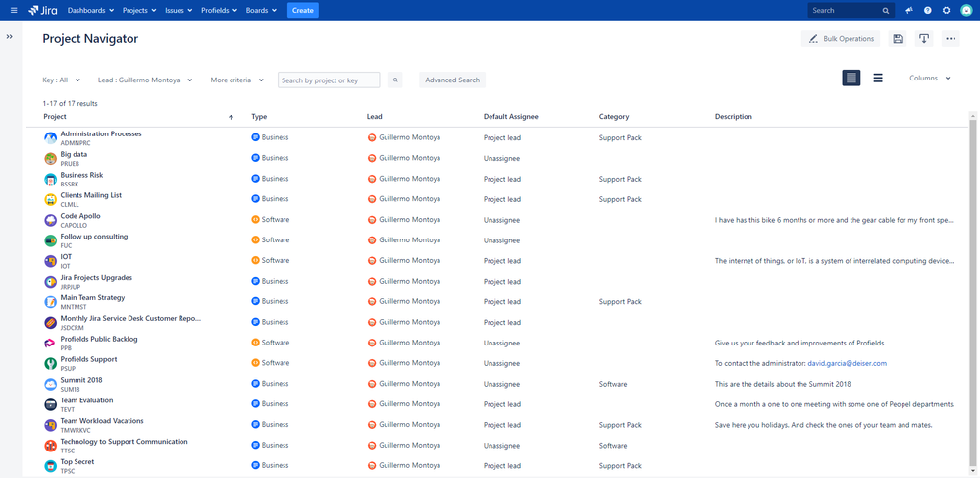Click the Code Apollo project avatar

[51, 220]
